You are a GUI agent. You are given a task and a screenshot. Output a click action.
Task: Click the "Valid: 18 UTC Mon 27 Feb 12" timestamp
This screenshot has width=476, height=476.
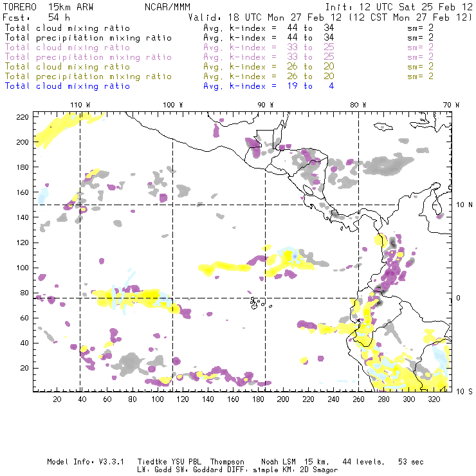[x=265, y=17]
